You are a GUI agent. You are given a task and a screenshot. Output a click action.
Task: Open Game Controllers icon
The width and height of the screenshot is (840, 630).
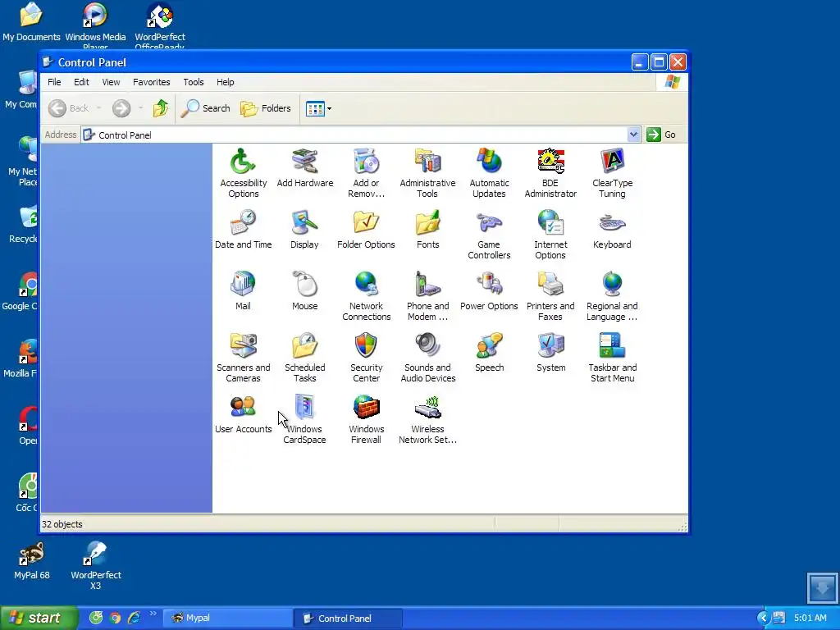click(x=489, y=234)
